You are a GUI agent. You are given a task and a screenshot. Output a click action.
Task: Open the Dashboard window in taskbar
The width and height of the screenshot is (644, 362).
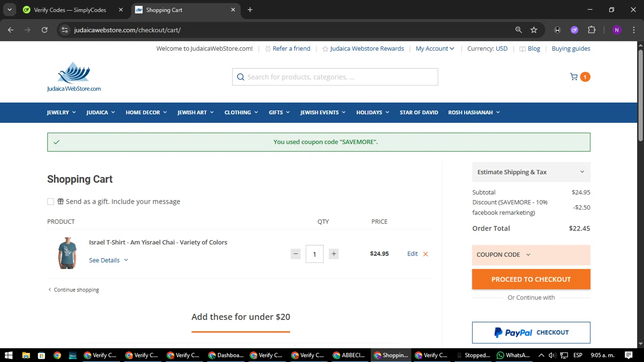pyautogui.click(x=226, y=355)
